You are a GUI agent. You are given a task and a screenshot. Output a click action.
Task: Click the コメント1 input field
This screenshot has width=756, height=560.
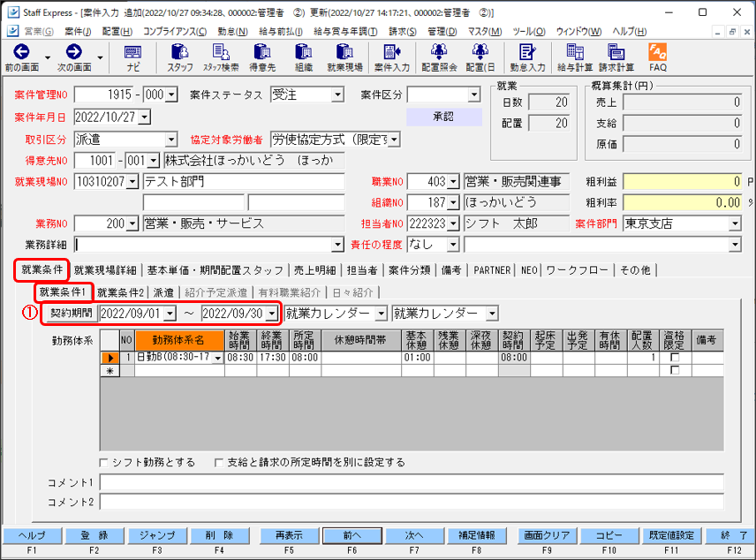[411, 482]
